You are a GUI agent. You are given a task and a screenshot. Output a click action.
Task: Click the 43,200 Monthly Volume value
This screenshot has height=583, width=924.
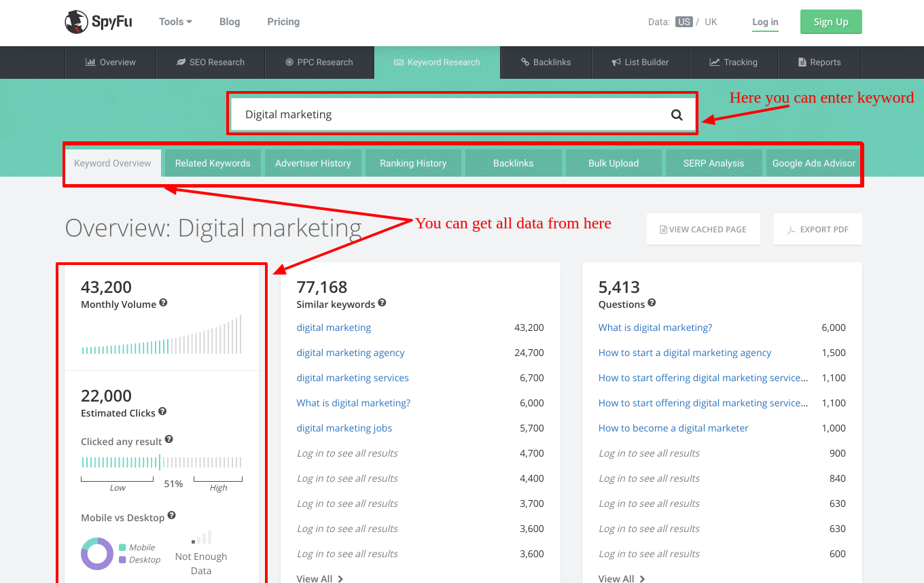[106, 287]
